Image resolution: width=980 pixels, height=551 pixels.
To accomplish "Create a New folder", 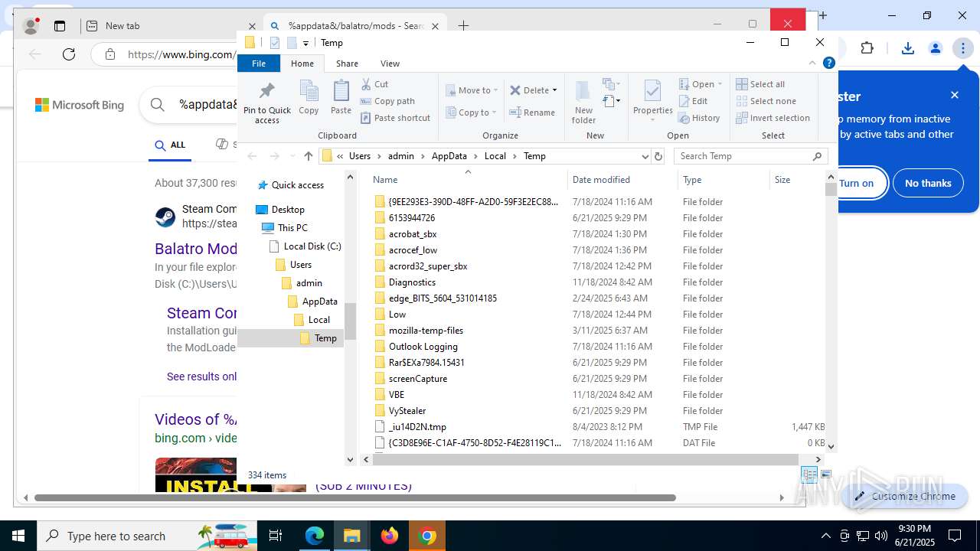I will point(583,102).
